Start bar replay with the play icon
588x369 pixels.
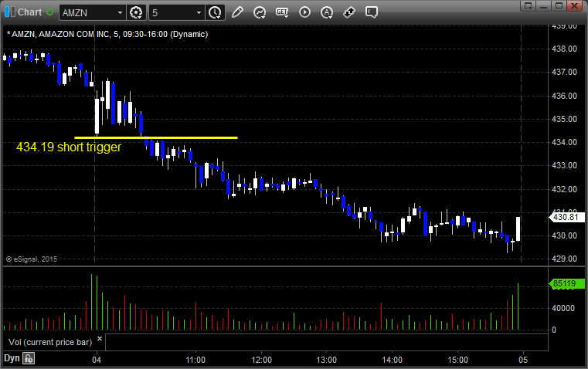[304, 12]
